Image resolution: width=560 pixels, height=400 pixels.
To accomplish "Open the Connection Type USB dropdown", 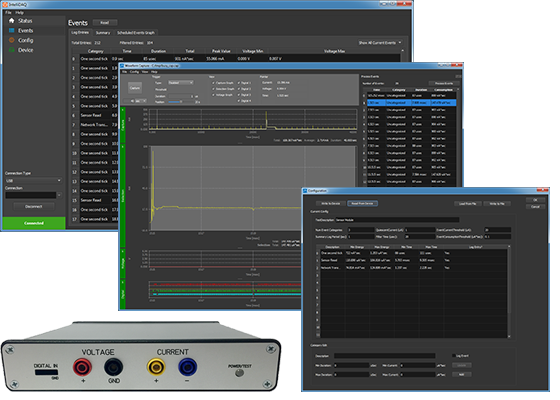I will [33, 181].
